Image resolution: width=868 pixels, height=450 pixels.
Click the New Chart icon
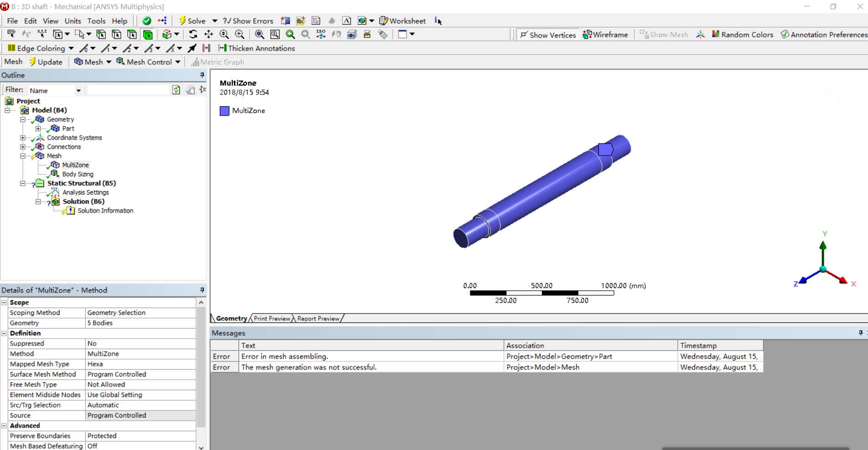pyautogui.click(x=316, y=21)
